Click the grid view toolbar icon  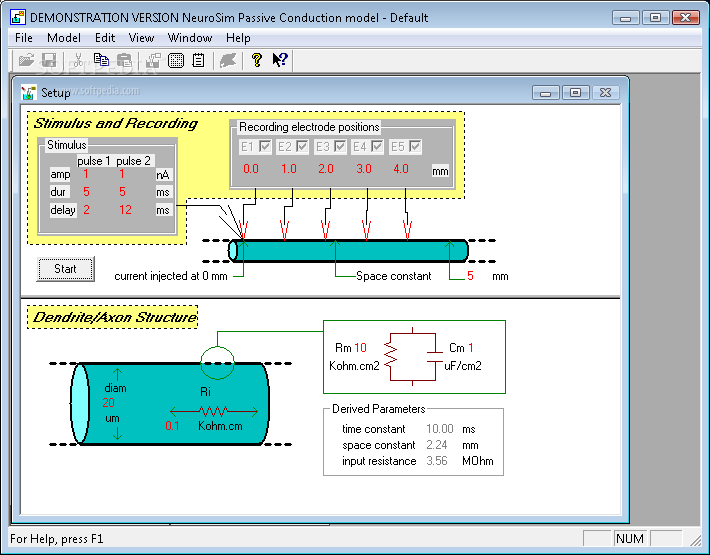tap(176, 60)
